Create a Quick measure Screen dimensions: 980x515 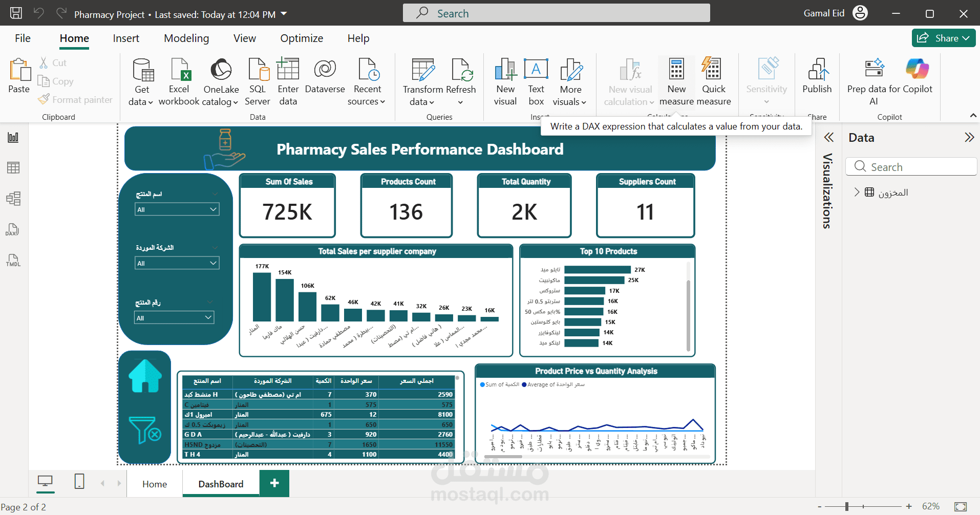click(x=713, y=82)
